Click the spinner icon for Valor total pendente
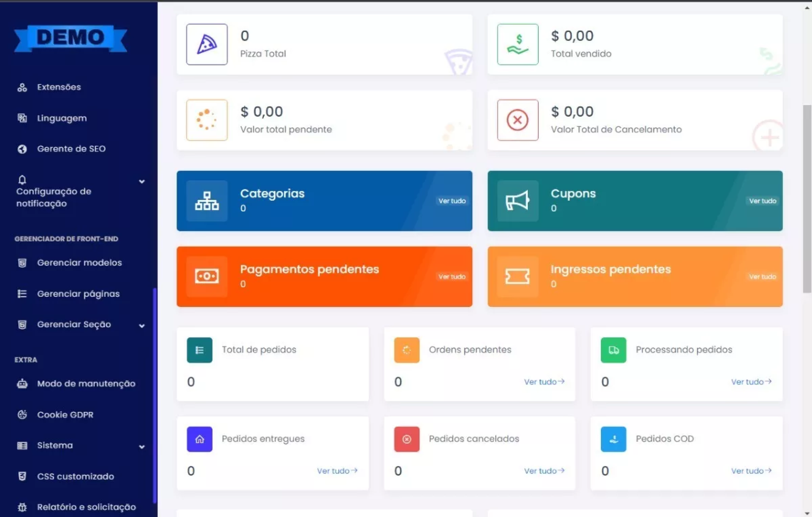Image resolution: width=812 pixels, height=517 pixels. [207, 120]
